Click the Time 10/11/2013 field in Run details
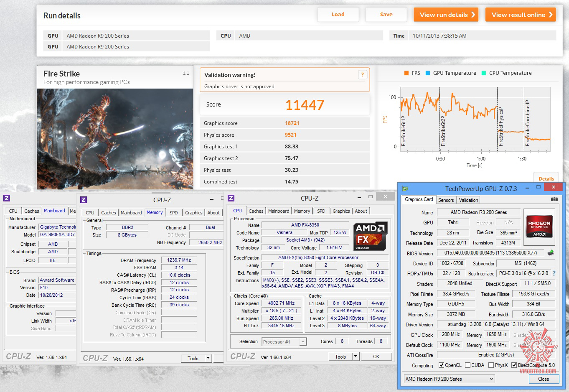 483,36
